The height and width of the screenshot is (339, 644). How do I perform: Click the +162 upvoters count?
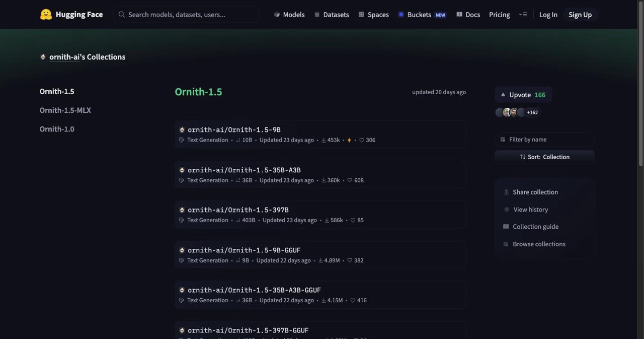tap(532, 112)
